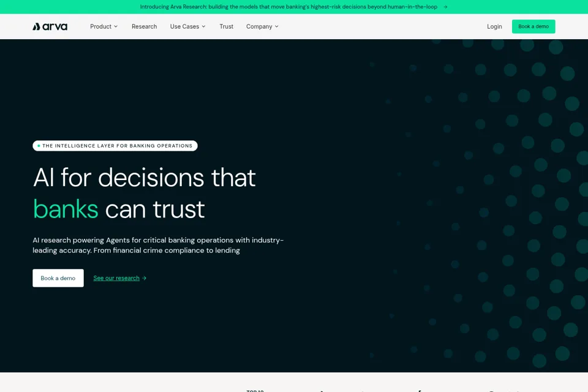Expand the Product menu

104,26
